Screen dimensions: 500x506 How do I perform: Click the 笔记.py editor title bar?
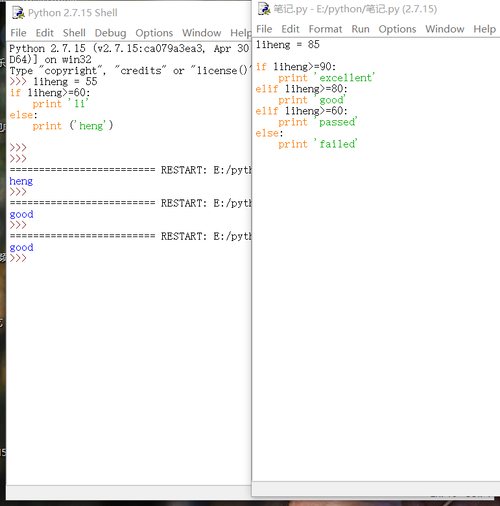[x=376, y=9]
